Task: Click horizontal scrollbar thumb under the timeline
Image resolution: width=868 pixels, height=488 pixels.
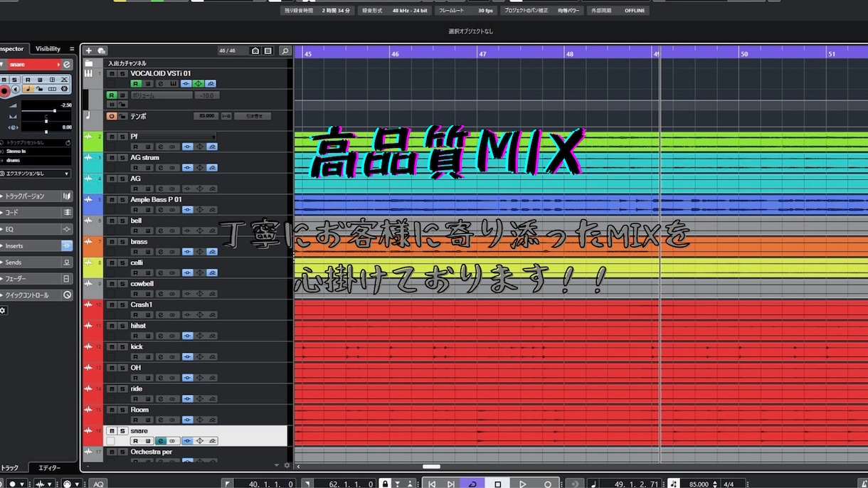Action: [431, 467]
